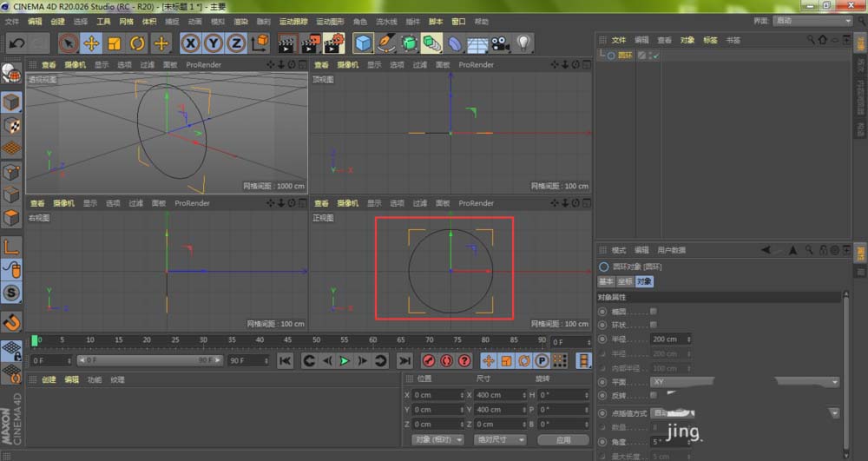The height and width of the screenshot is (461, 868).
Task: Click the Cube primitive icon
Action: 363,43
